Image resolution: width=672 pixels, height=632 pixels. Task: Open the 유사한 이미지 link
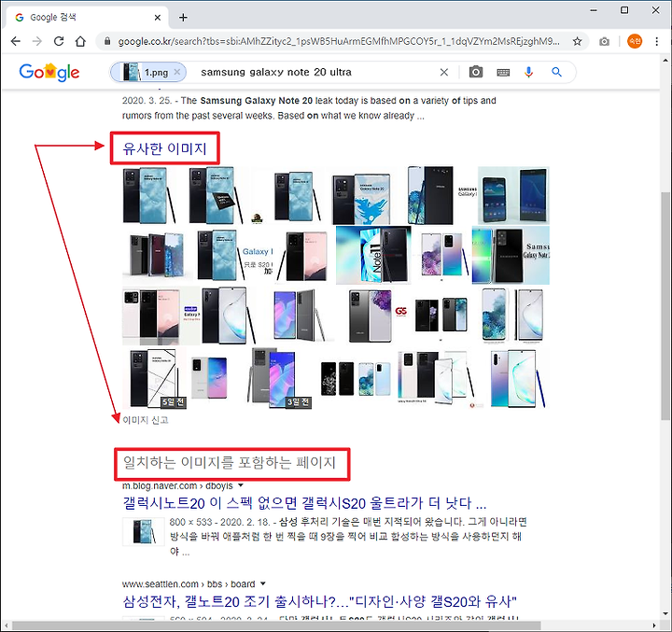click(164, 148)
